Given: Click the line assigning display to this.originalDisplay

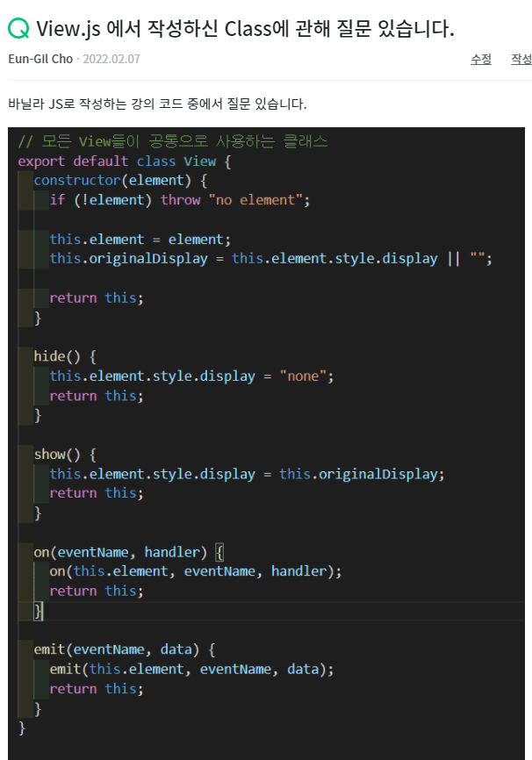Looking at the screenshot, I should coord(247,474).
